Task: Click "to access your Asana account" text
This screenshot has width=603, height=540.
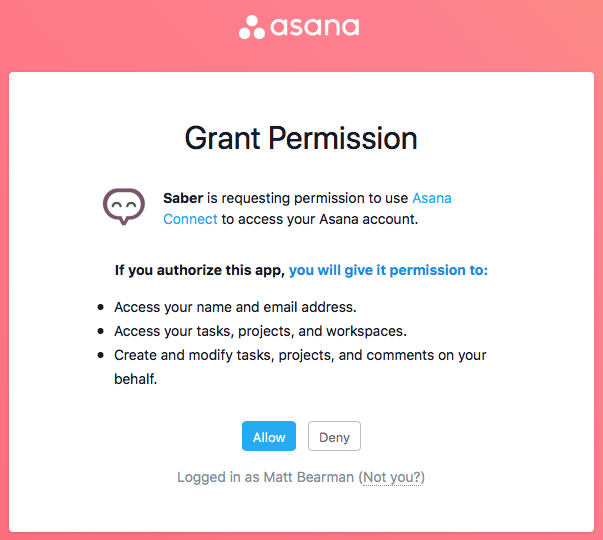Action: tap(319, 219)
